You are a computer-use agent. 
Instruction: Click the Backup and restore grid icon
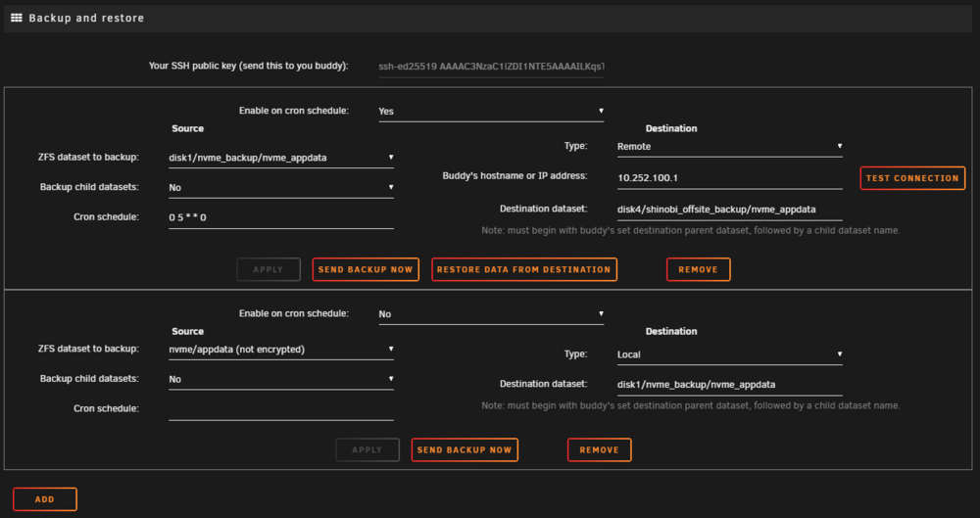coord(17,19)
